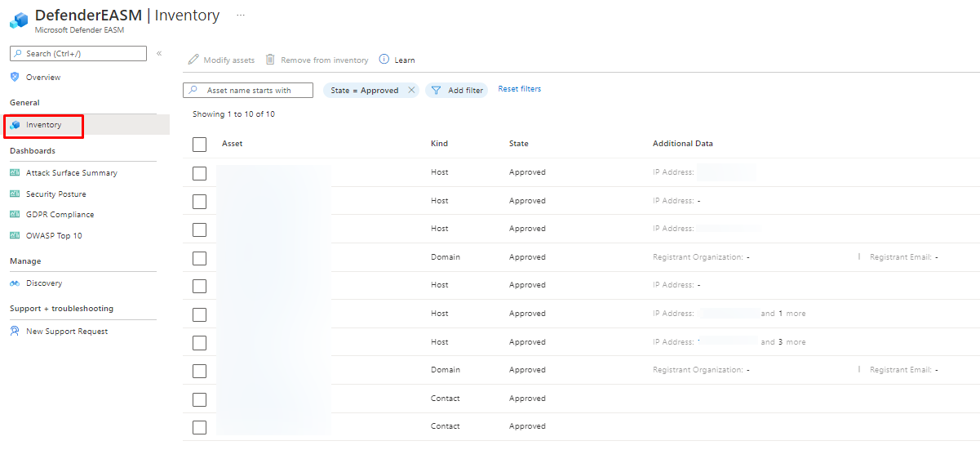This screenshot has height=450, width=980.
Task: Check the first Host asset row checkbox
Action: [x=200, y=173]
